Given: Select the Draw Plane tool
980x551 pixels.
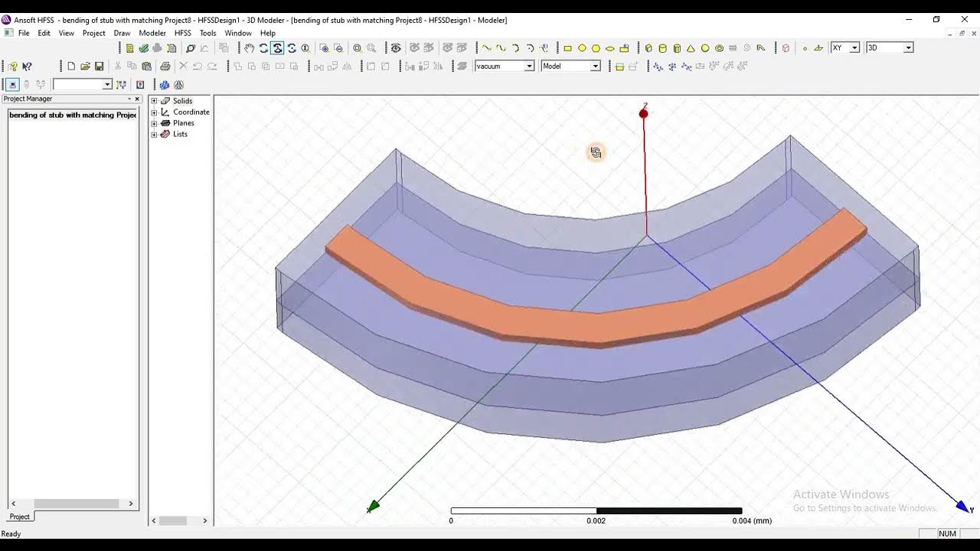Looking at the screenshot, I should tap(818, 48).
